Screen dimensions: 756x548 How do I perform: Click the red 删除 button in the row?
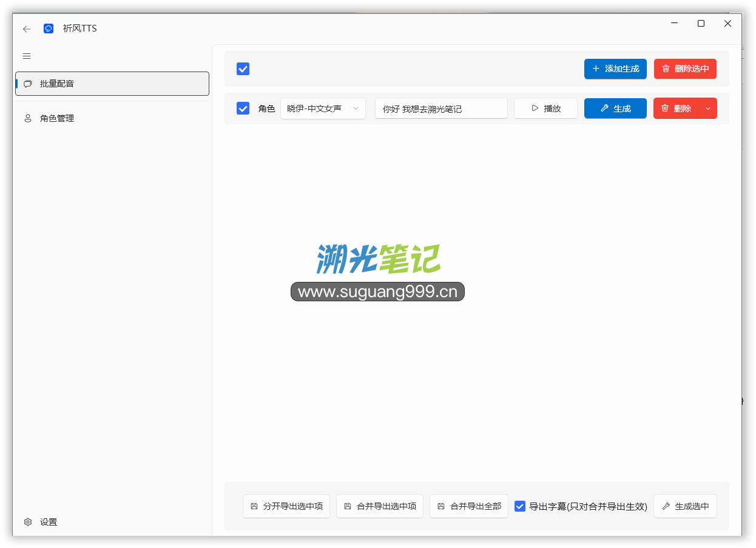676,109
